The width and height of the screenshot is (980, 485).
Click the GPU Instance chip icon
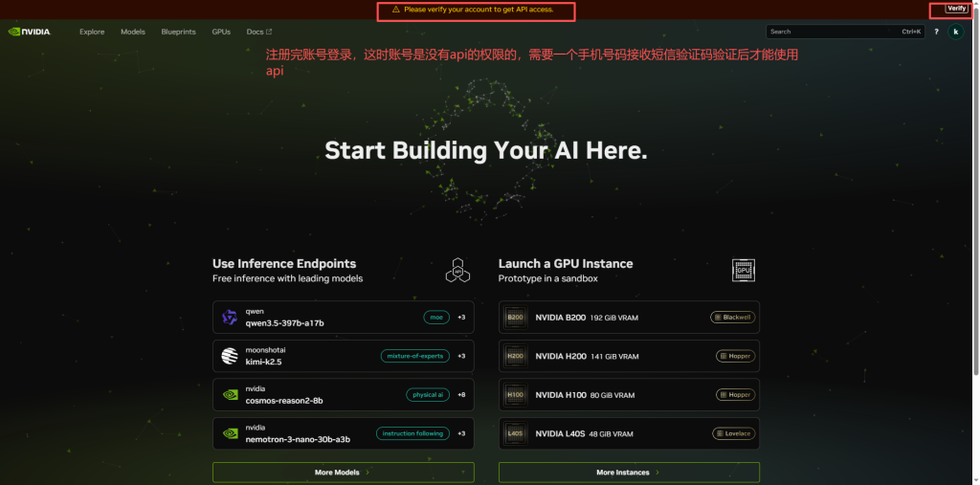744,271
